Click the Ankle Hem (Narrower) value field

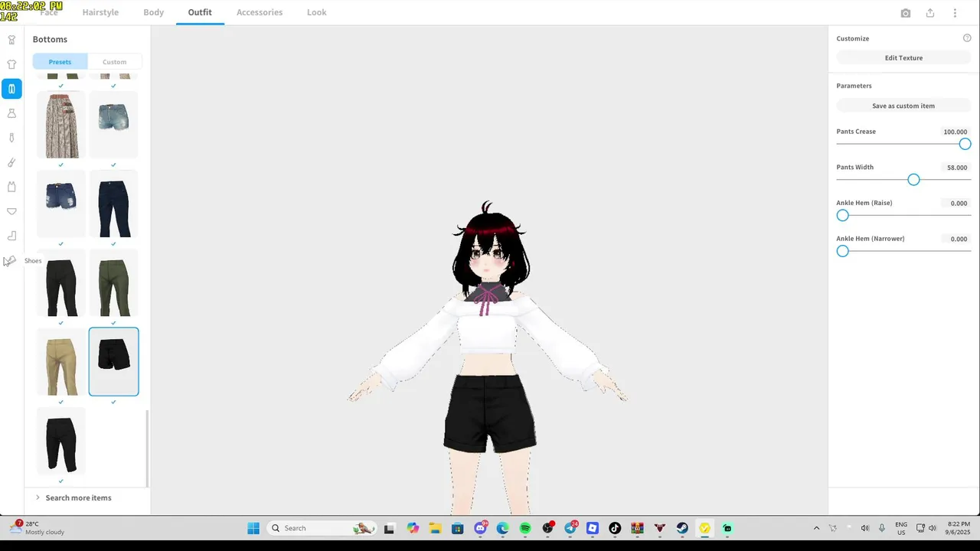pos(955,239)
